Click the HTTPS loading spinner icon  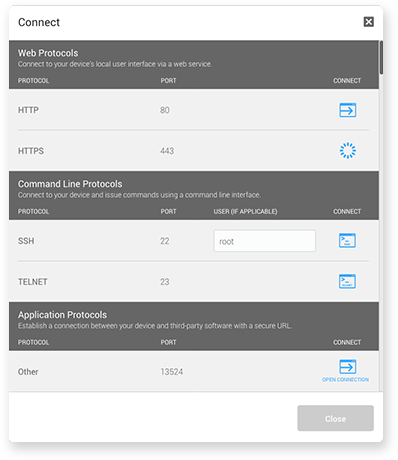coord(348,151)
